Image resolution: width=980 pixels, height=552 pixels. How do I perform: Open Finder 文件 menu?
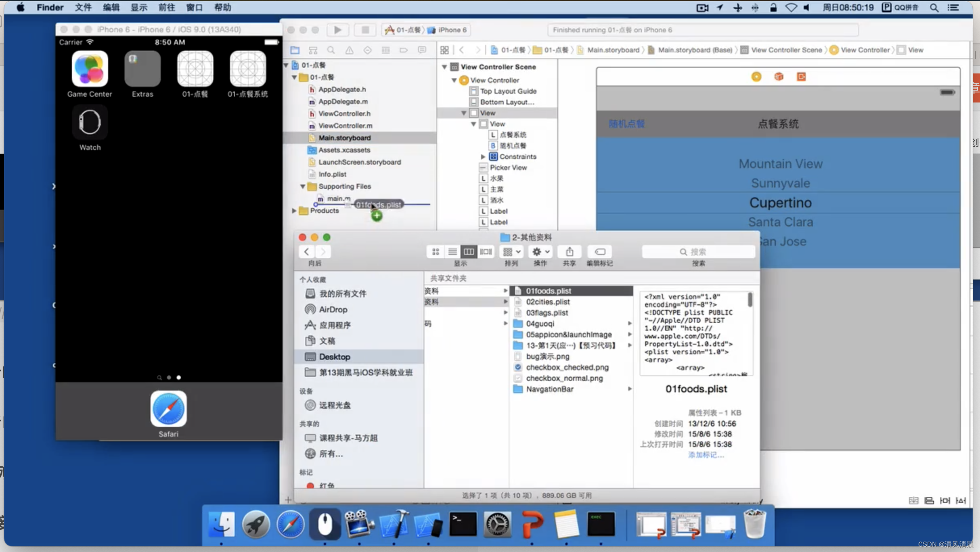tap(83, 7)
